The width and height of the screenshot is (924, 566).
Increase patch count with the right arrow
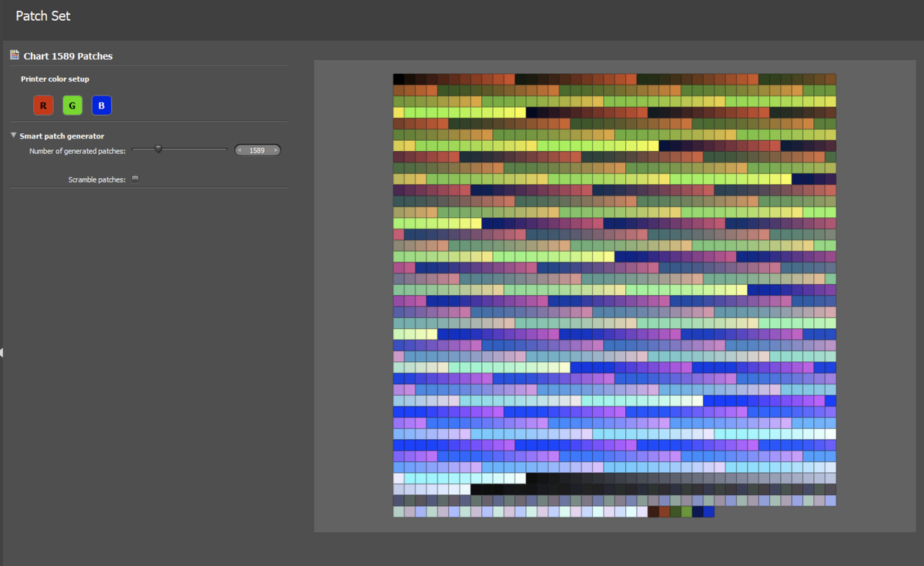275,150
